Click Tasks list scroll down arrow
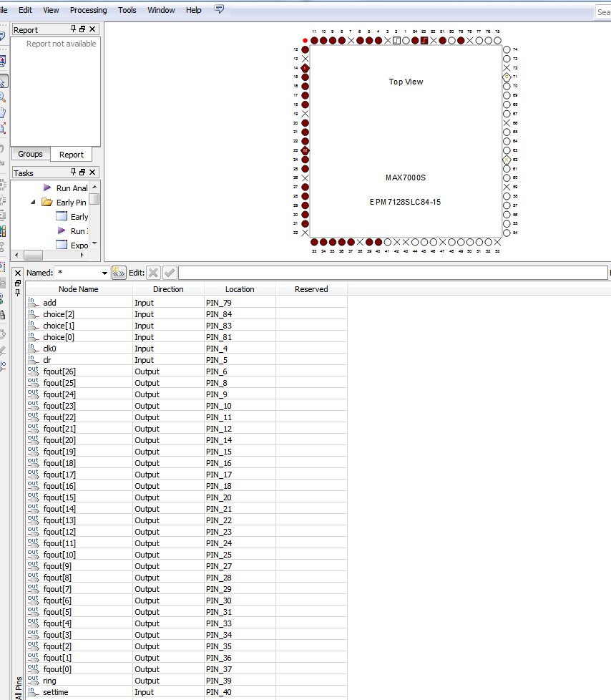This screenshot has width=611, height=700. [x=94, y=244]
